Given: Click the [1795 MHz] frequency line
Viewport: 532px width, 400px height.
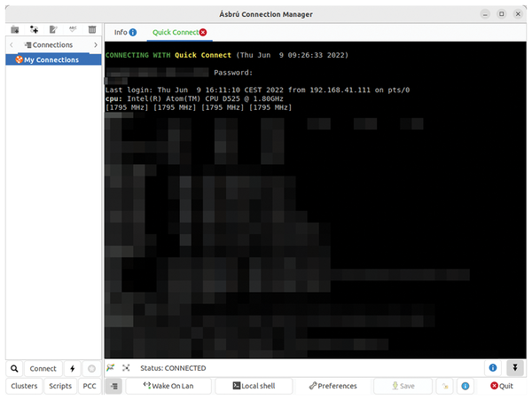Looking at the screenshot, I should (x=199, y=107).
